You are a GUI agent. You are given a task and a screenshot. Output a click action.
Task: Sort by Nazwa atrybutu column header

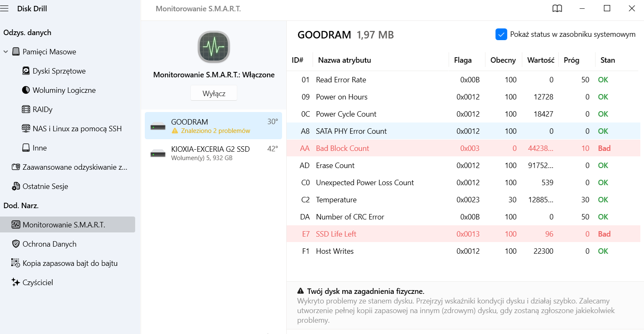[x=344, y=60]
